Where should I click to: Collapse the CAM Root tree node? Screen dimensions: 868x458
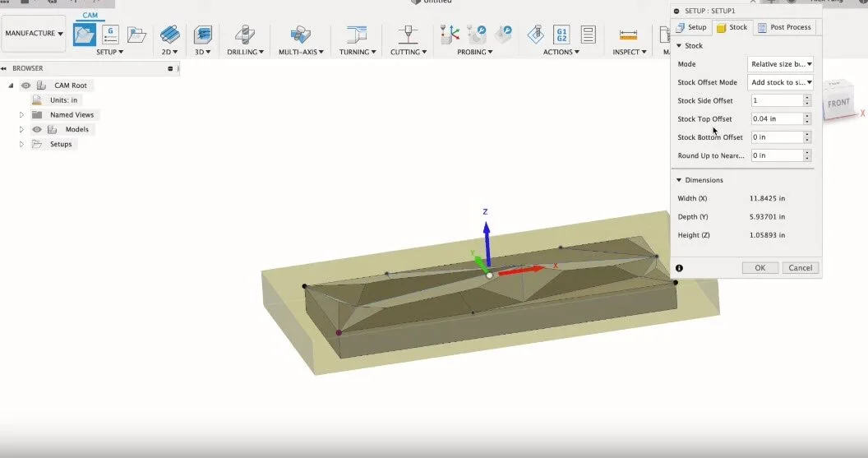click(11, 86)
